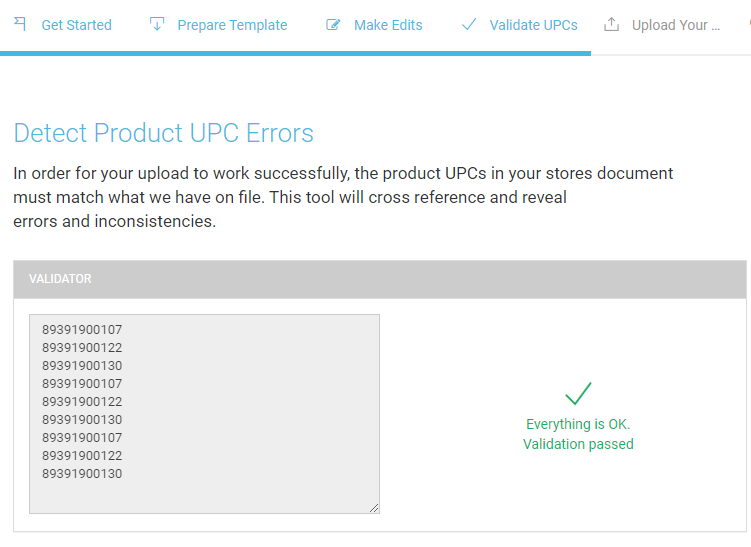Select the Validate UPCs step
751x547 pixels.
tap(534, 25)
